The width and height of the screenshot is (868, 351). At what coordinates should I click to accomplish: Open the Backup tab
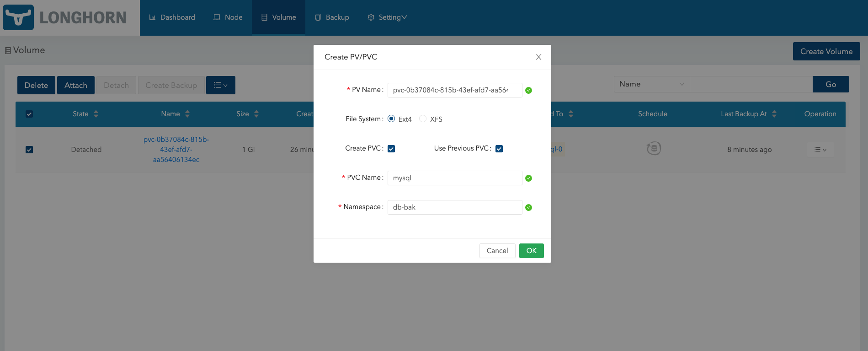click(332, 17)
